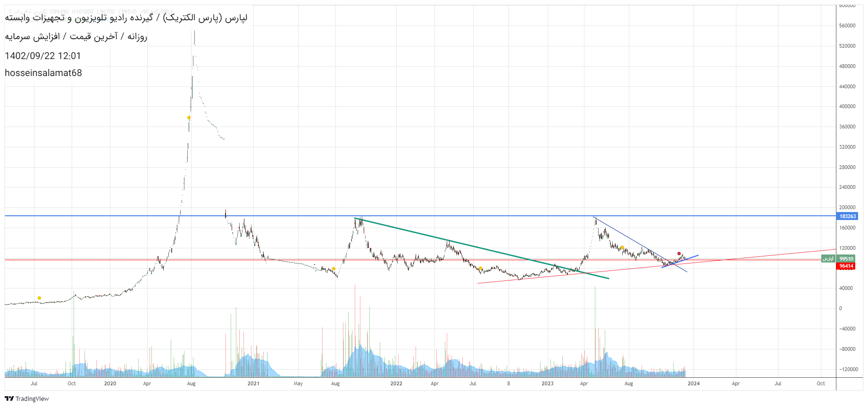The height and width of the screenshot is (407, 868).
Task: Click the red dot marker near the latest candles
Action: pos(679,254)
